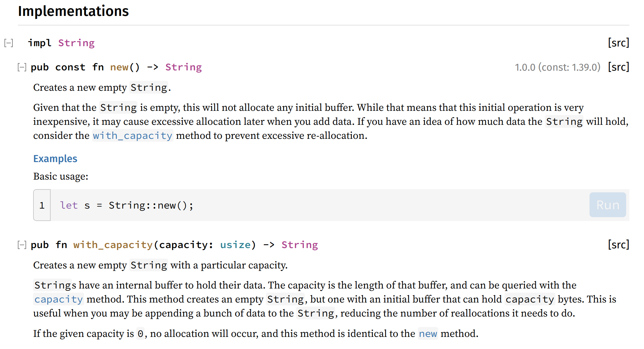Image resolution: width=644 pixels, height=349 pixels.
Task: Open source link for impl String
Action: 619,43
